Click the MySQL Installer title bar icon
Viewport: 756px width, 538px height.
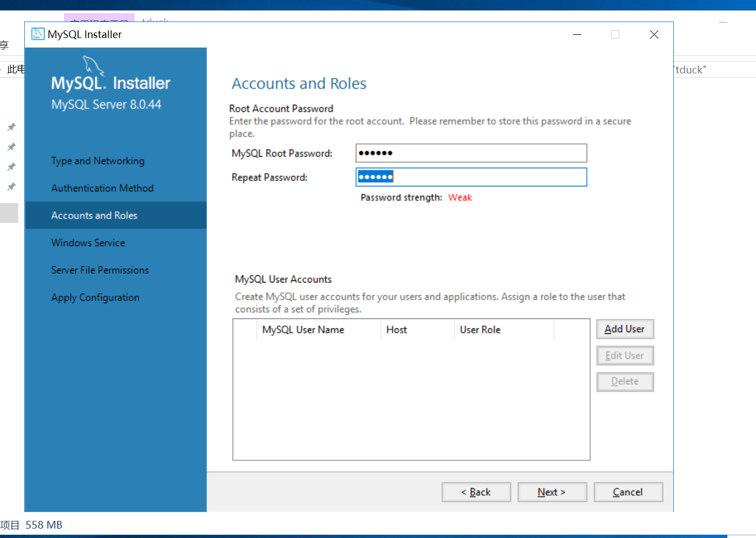37,34
